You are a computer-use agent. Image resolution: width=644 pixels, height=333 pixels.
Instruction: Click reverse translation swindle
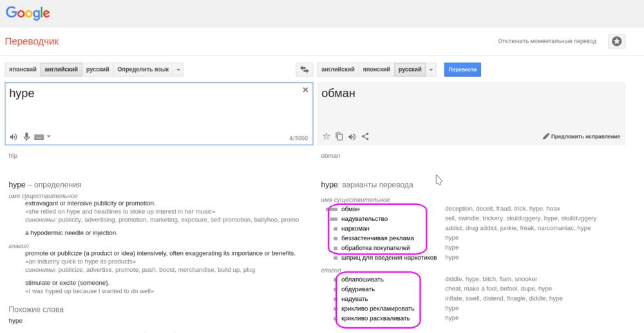468,218
